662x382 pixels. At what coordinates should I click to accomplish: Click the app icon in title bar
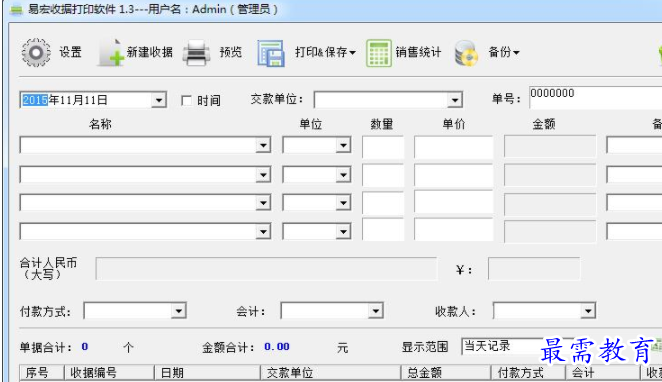[x=16, y=9]
